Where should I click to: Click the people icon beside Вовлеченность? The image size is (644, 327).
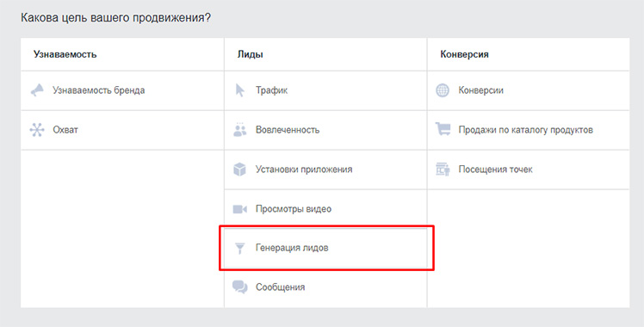point(240,130)
